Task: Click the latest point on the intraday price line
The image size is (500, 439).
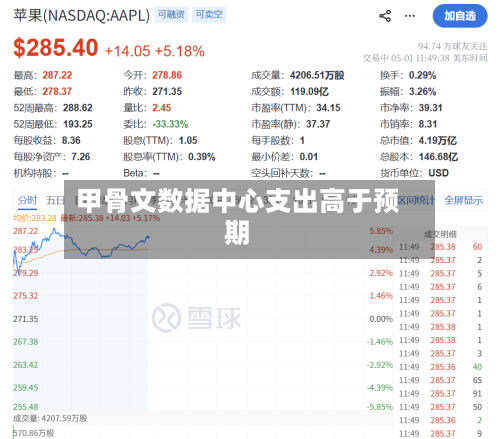Action: pyautogui.click(x=148, y=237)
